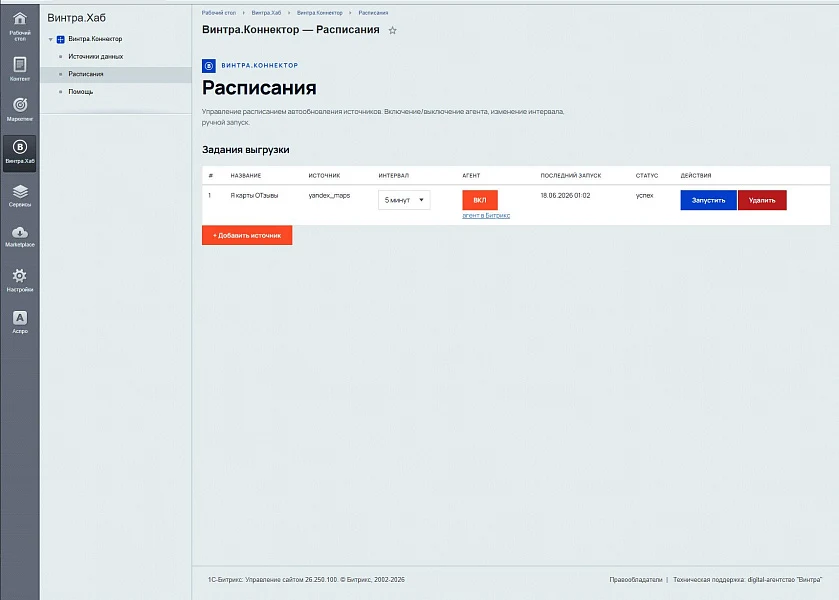Viewport: 839px width, 600px height.
Task: Collapse the Винтра.Коннектор tree node
Action: [x=50, y=39]
